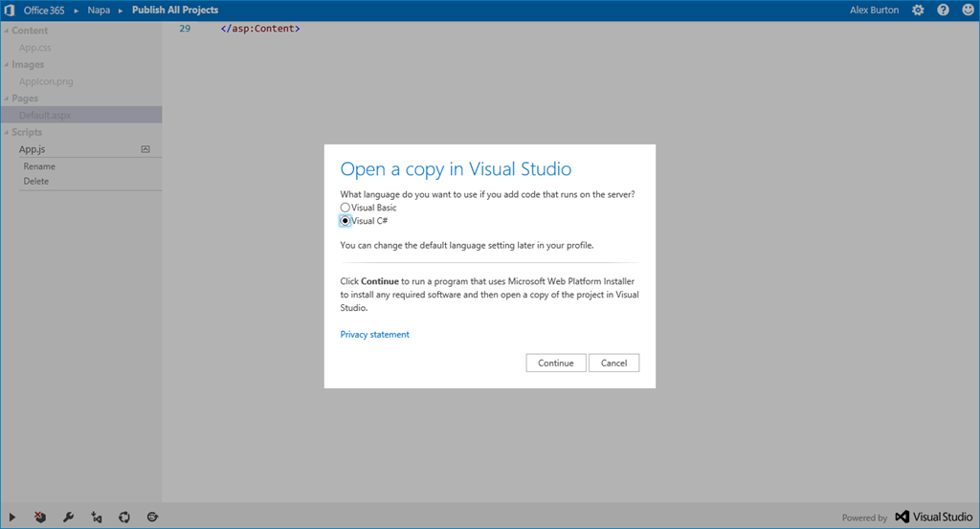Click Napa in the breadcrumb
This screenshot has width=980, height=529.
pyautogui.click(x=99, y=10)
